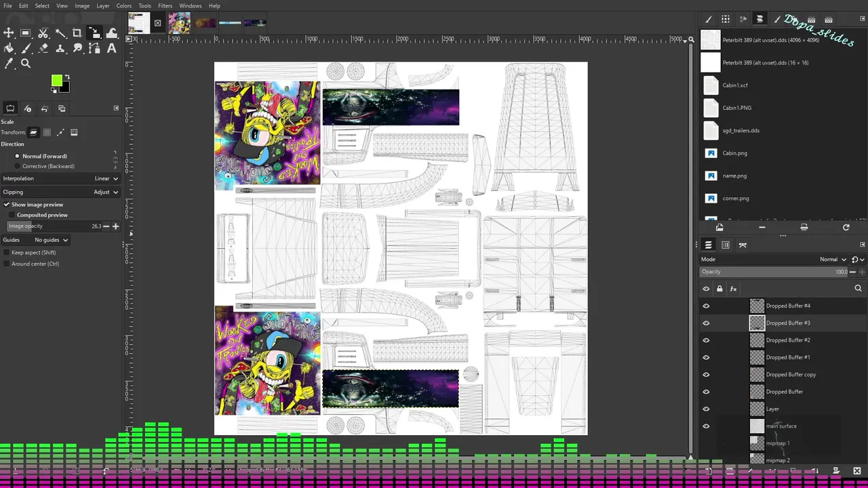Select the Move tool

coord(9,33)
